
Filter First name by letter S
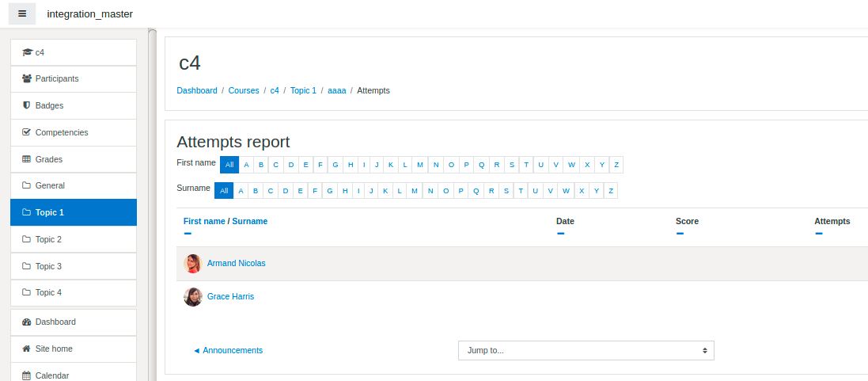point(512,165)
